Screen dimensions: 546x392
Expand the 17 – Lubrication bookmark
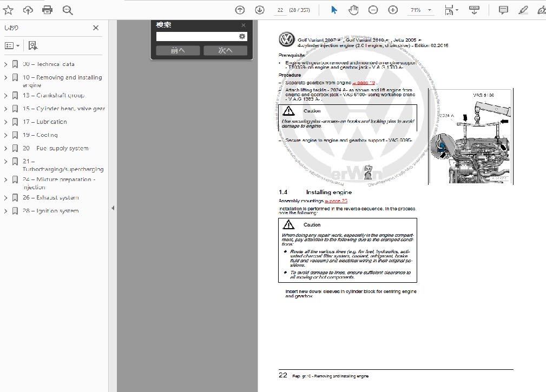coord(5,122)
